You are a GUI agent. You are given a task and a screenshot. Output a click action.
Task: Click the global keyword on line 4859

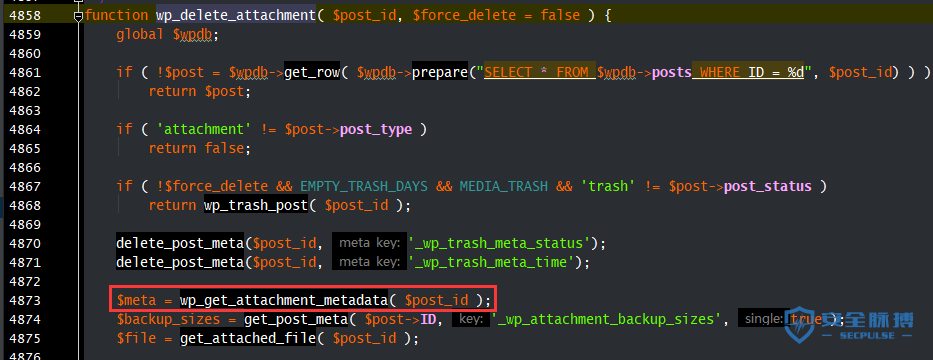coord(140,35)
